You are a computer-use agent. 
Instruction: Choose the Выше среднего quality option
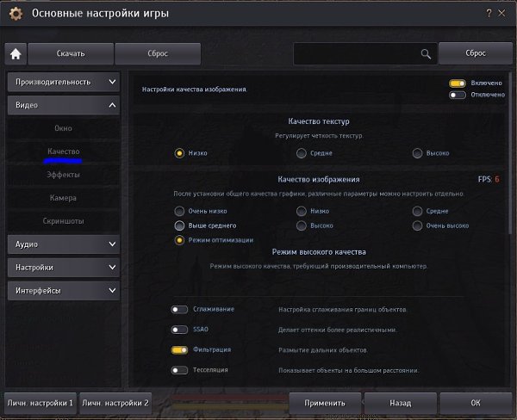coord(179,225)
